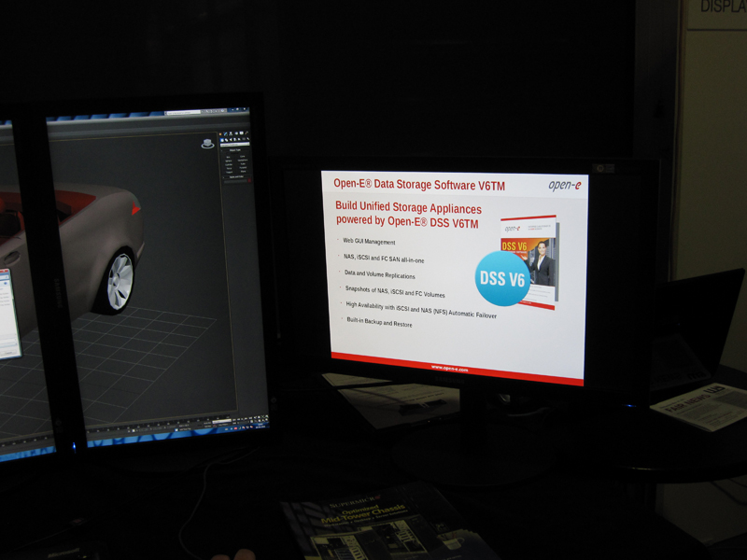Select the Shapes category icon
747x560 pixels.
[x=226, y=140]
